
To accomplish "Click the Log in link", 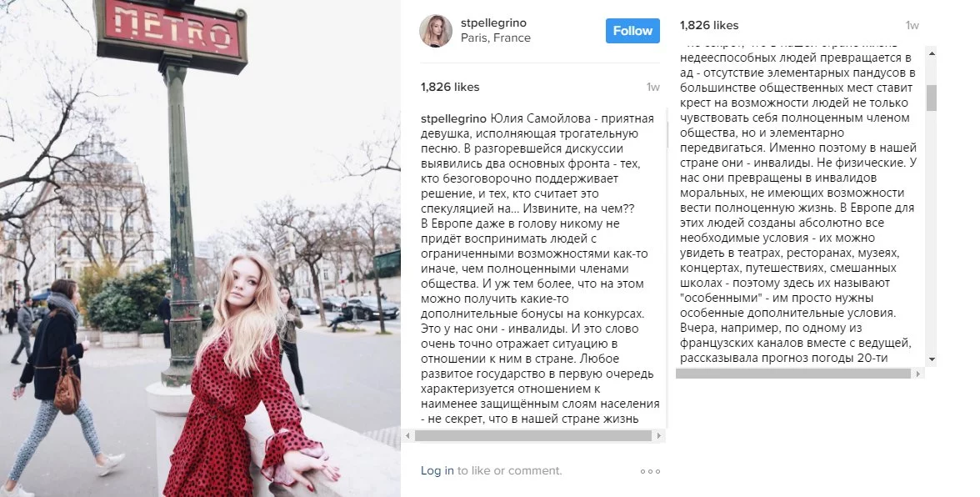I will (x=437, y=471).
